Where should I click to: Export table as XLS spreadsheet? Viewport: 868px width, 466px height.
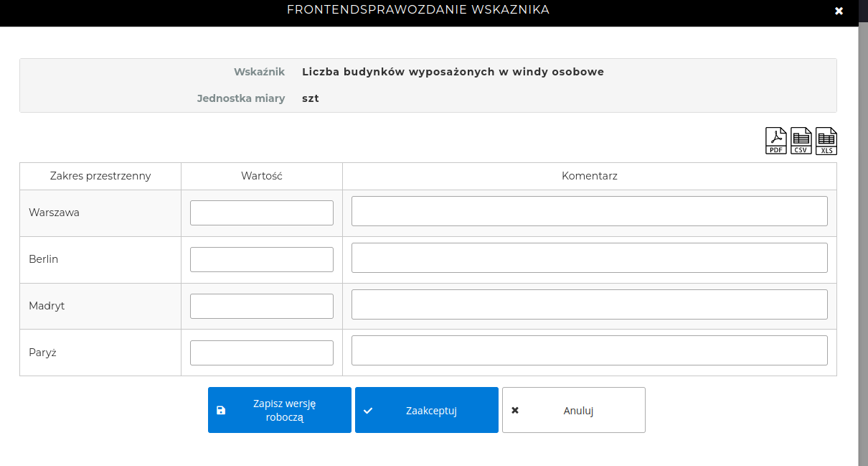click(x=826, y=141)
